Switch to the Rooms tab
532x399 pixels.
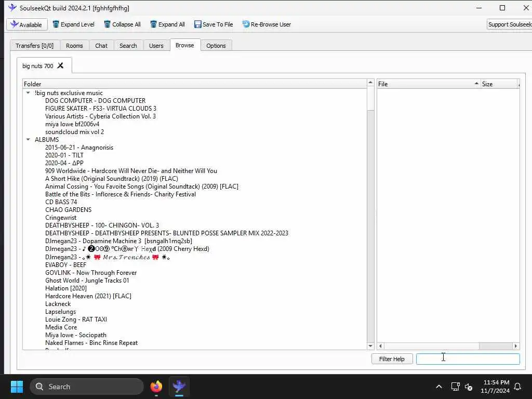coord(74,46)
